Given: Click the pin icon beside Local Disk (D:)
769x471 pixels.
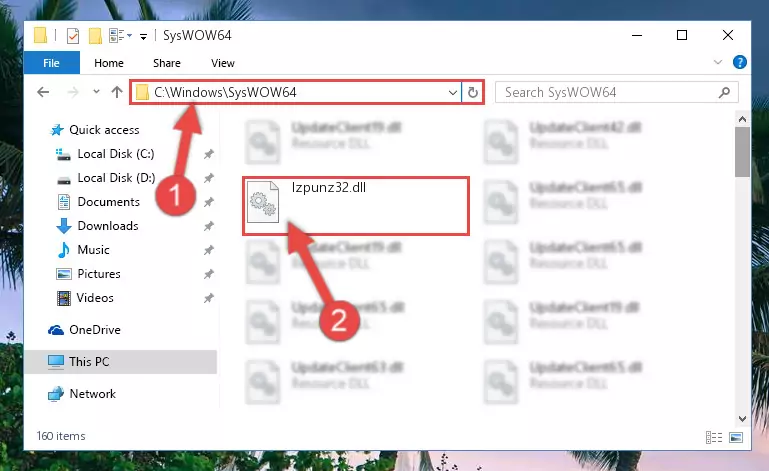Looking at the screenshot, I should click(208, 178).
